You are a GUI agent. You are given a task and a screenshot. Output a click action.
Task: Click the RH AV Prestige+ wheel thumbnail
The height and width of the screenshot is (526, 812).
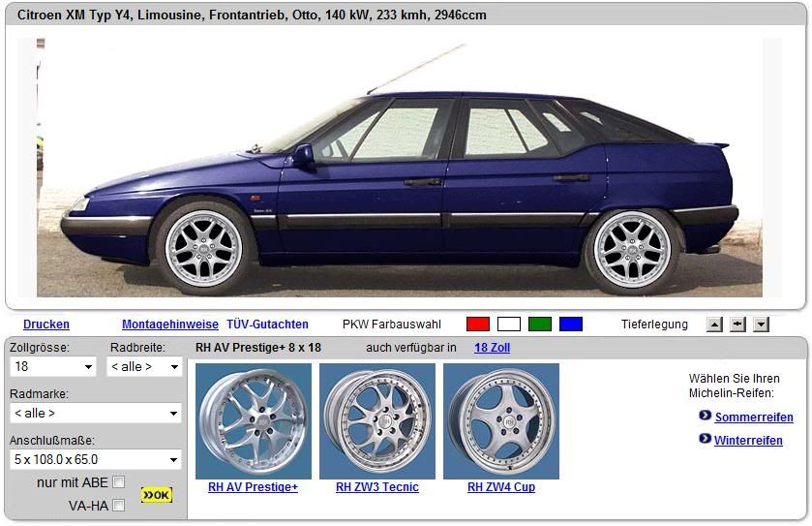pos(254,420)
